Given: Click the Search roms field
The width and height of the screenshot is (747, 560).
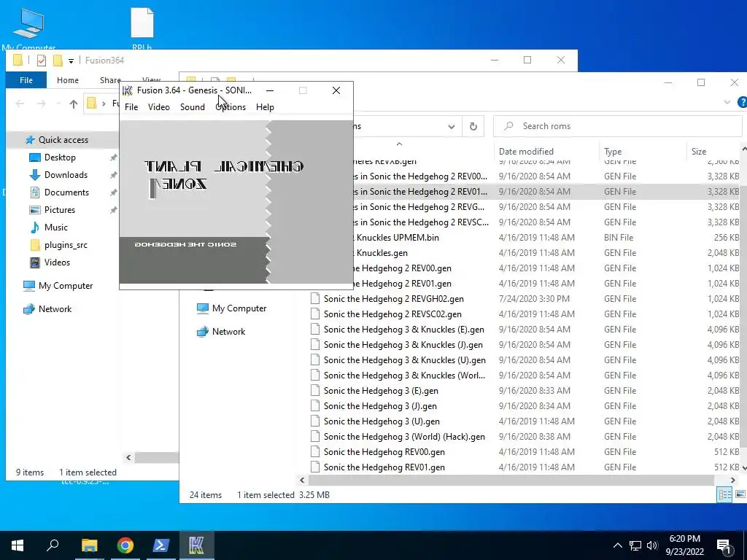Looking at the screenshot, I should [x=617, y=126].
